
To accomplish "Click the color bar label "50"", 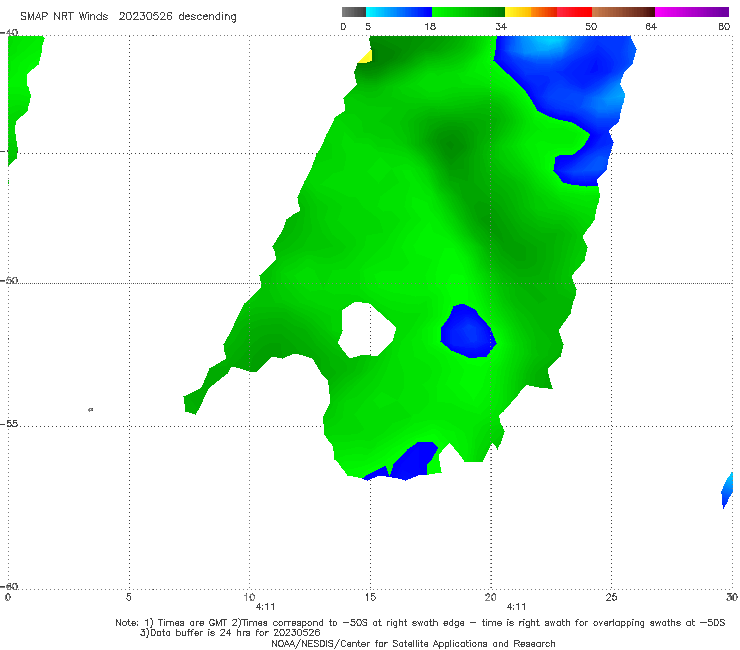I will pos(591,27).
